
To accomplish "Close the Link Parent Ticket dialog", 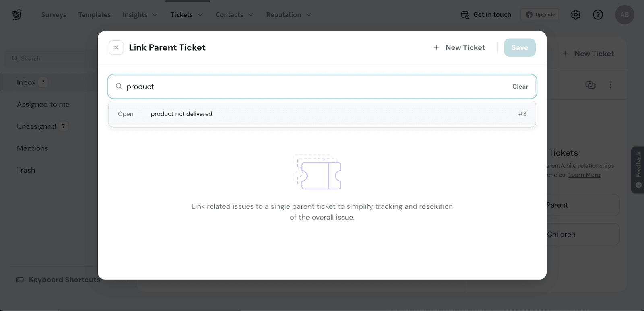I will [x=116, y=47].
